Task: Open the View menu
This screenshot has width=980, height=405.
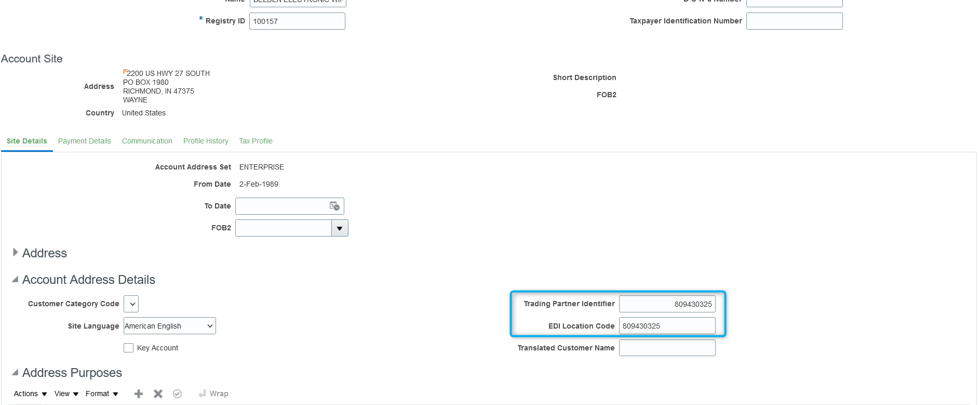Action: click(66, 394)
